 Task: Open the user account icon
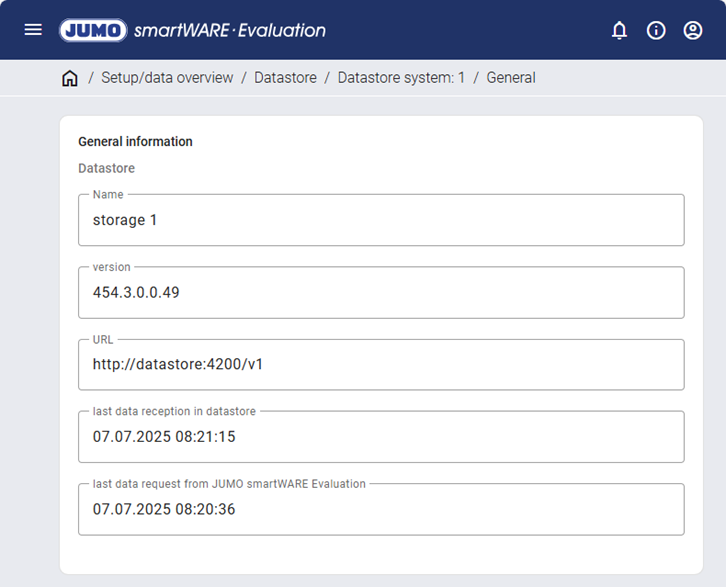[693, 30]
